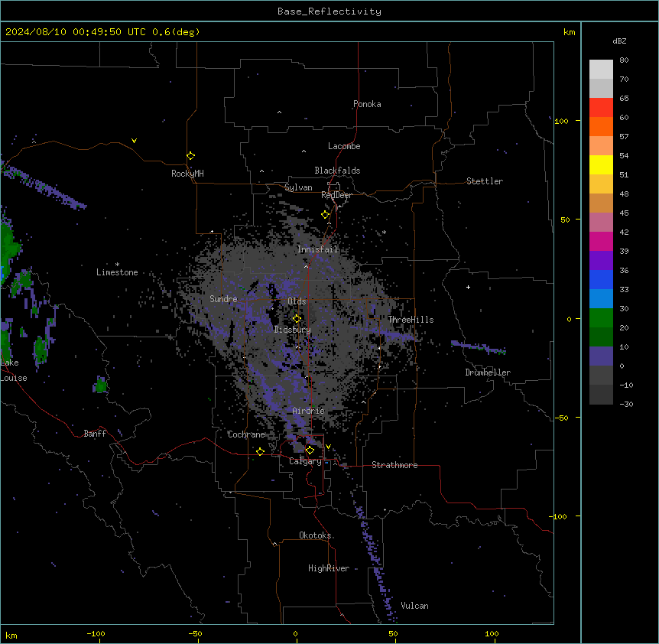Pick the bright yellow 51-54 dBZ swatch
Viewport: 659px width, 644px height.
(601, 164)
